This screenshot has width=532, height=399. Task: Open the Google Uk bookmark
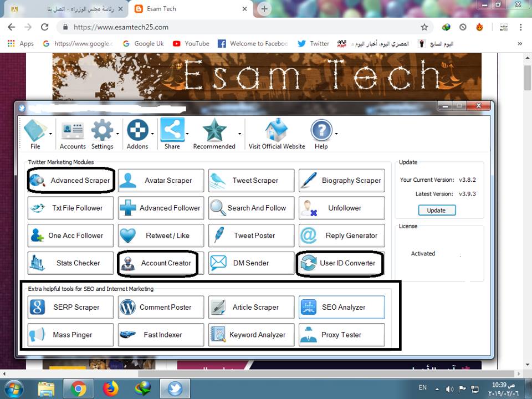[143, 44]
